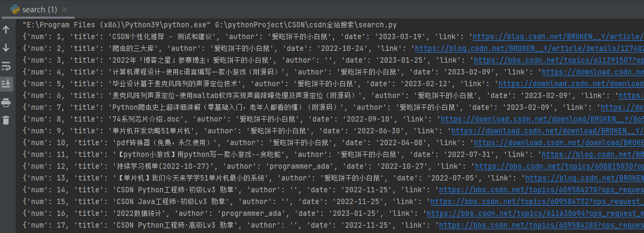644x233 pixels.
Task: Toggle the Scroll to End icon
Action: [6, 84]
